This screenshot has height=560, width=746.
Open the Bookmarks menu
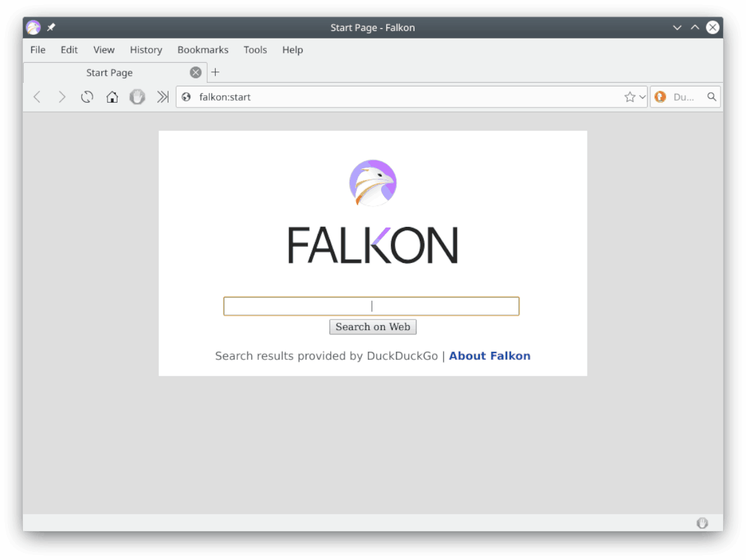tap(203, 50)
